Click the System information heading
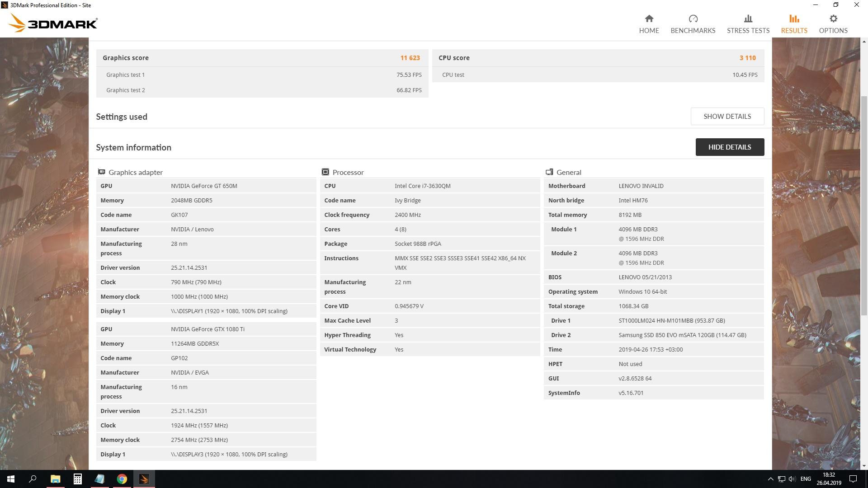The width and height of the screenshot is (868, 488). pyautogui.click(x=133, y=147)
